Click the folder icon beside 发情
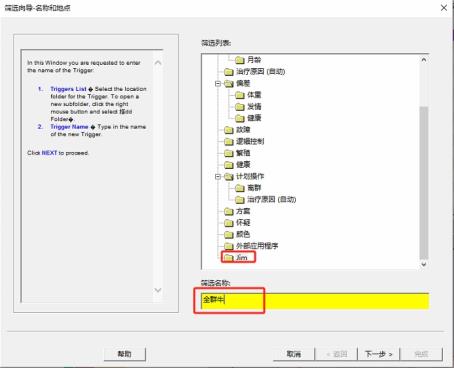 240,107
